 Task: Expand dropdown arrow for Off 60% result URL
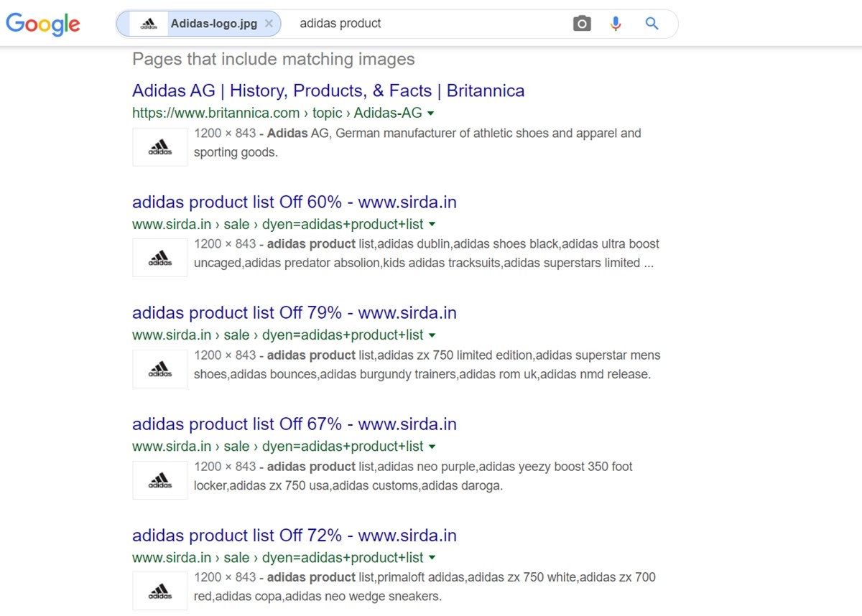432,225
